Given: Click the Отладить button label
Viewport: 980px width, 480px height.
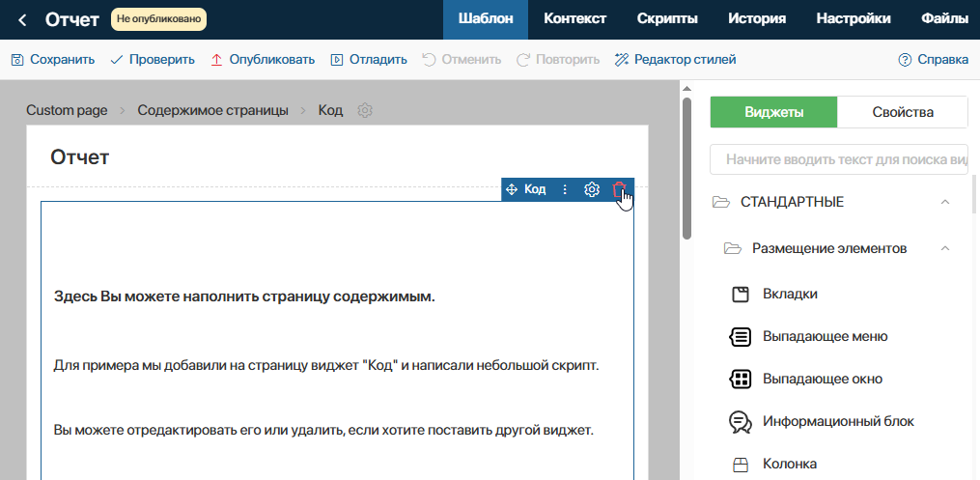Looking at the screenshot, I should coord(378,60).
